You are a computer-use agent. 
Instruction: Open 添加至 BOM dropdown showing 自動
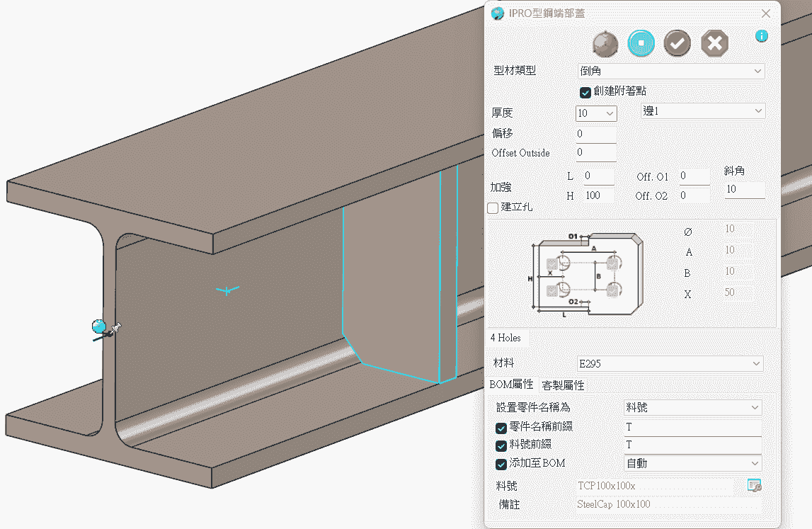[693, 463]
